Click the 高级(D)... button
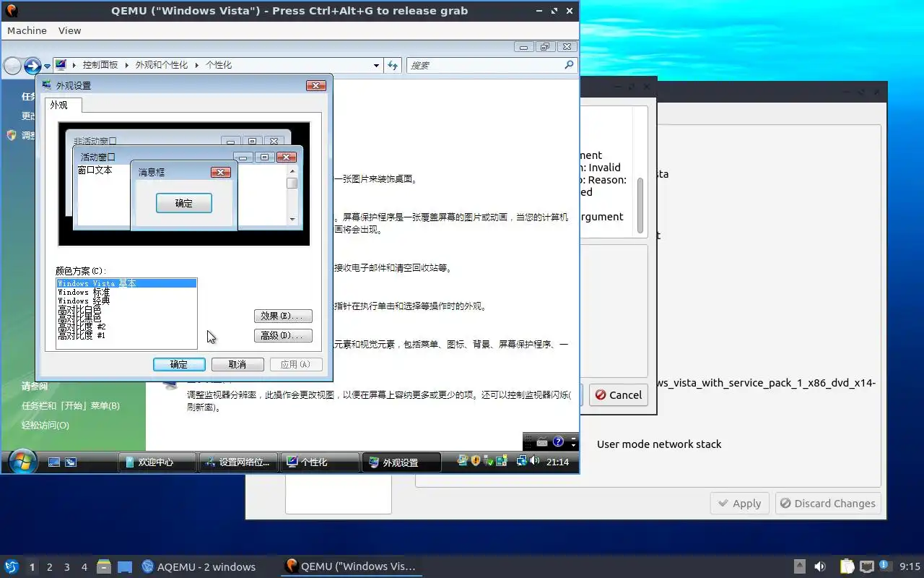The width and height of the screenshot is (924, 578). [x=283, y=335]
